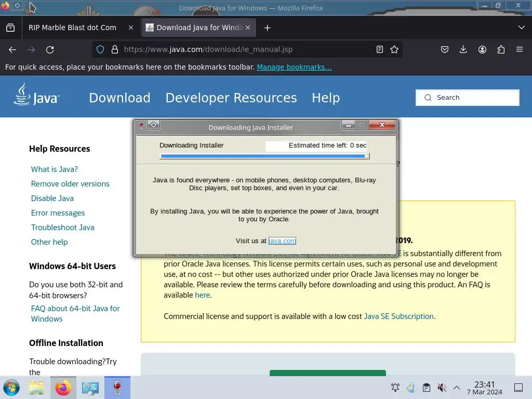Open the extensions puzzle icon
Viewport: 532px width, 399px height.
click(x=501, y=49)
